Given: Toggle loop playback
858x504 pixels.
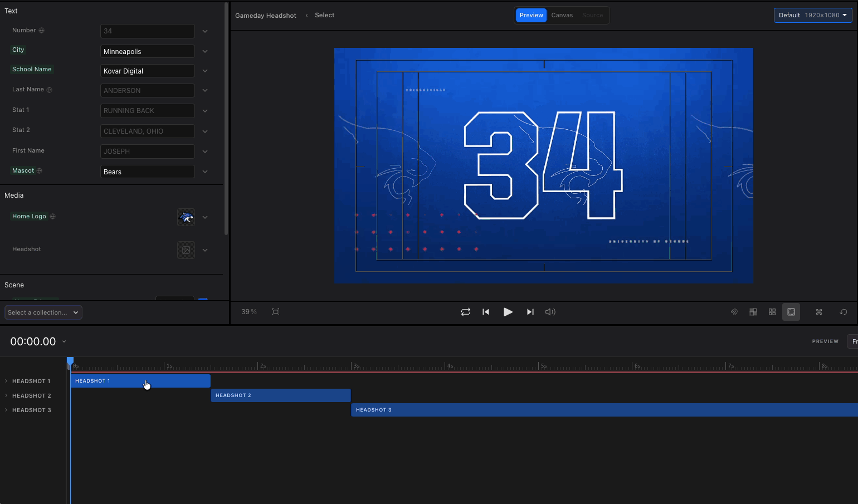Looking at the screenshot, I should (x=466, y=312).
